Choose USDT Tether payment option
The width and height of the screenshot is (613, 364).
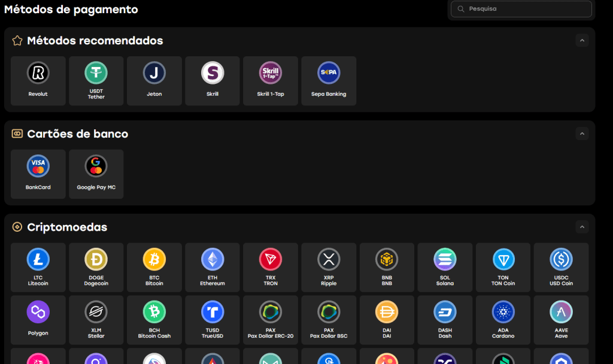coord(96,81)
